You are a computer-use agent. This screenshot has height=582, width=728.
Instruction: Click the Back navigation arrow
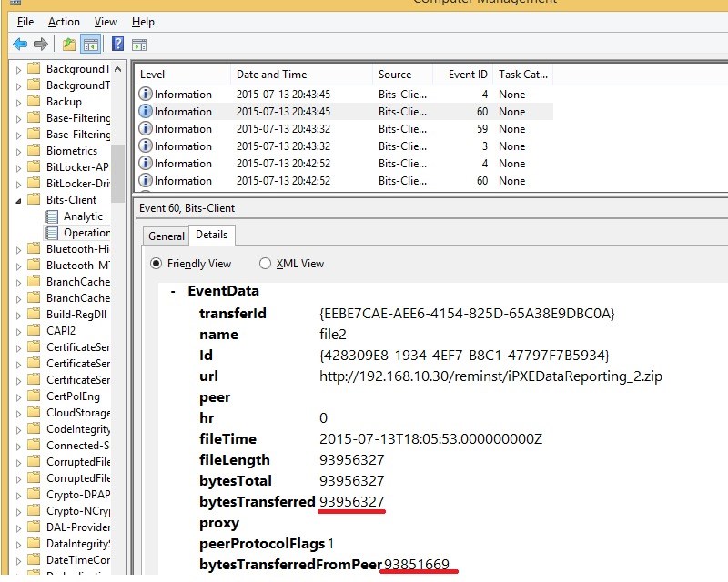(x=20, y=44)
